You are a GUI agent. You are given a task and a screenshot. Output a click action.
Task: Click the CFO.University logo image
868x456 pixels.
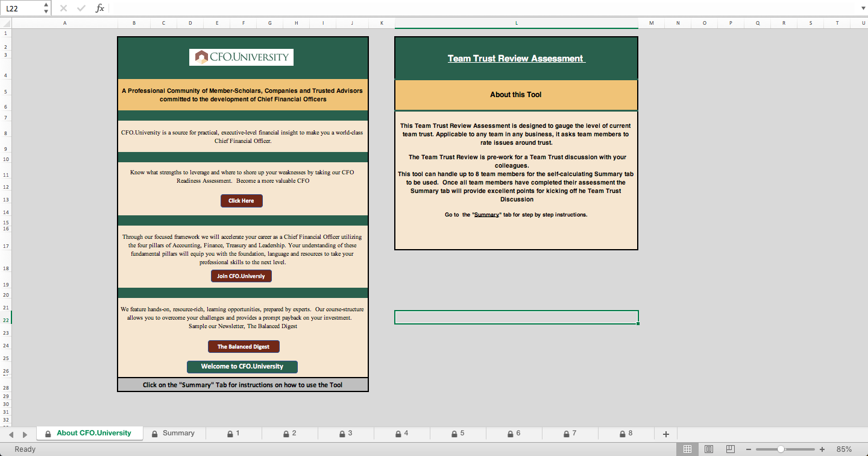pyautogui.click(x=241, y=57)
